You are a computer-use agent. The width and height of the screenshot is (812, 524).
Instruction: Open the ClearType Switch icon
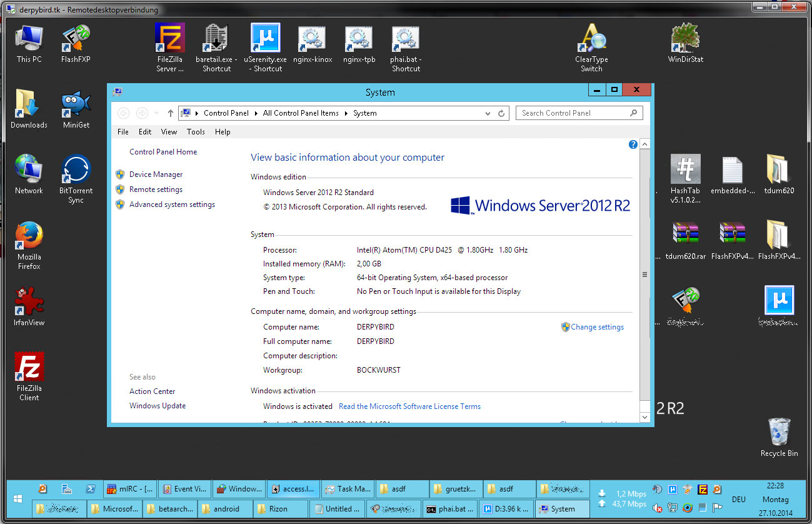pyautogui.click(x=591, y=48)
